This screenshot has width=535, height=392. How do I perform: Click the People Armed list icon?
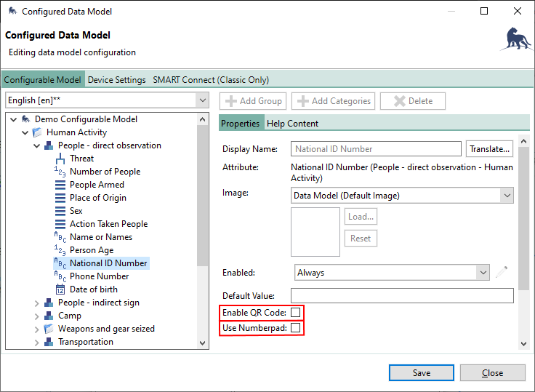tap(60, 185)
